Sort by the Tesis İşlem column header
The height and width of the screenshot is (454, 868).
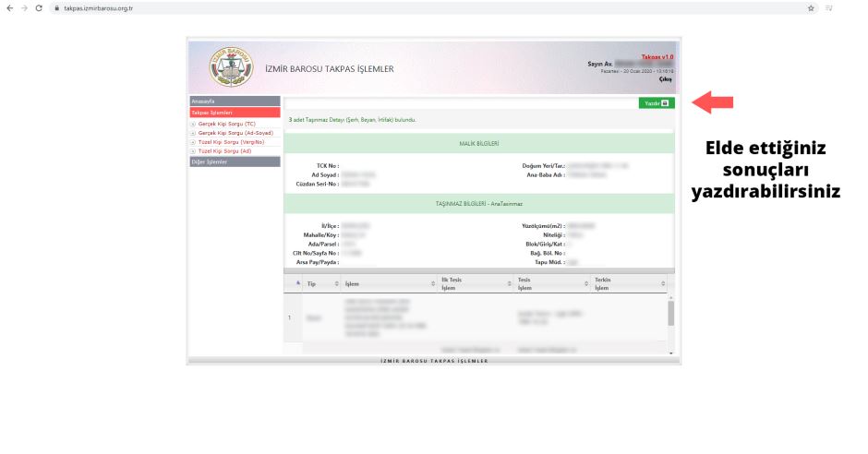(x=552, y=283)
